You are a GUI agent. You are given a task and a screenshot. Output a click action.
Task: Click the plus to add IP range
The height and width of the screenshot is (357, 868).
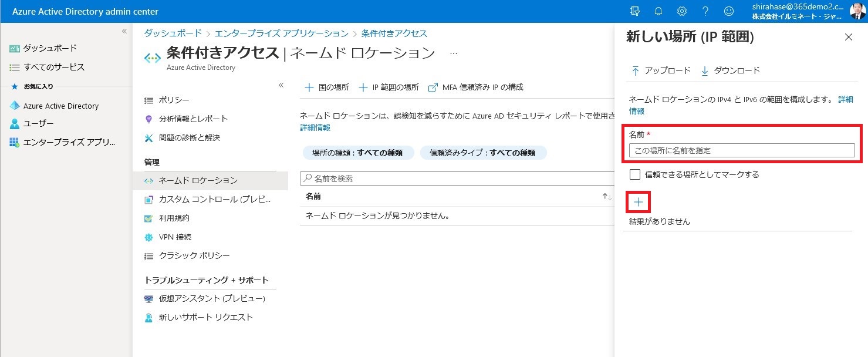639,203
